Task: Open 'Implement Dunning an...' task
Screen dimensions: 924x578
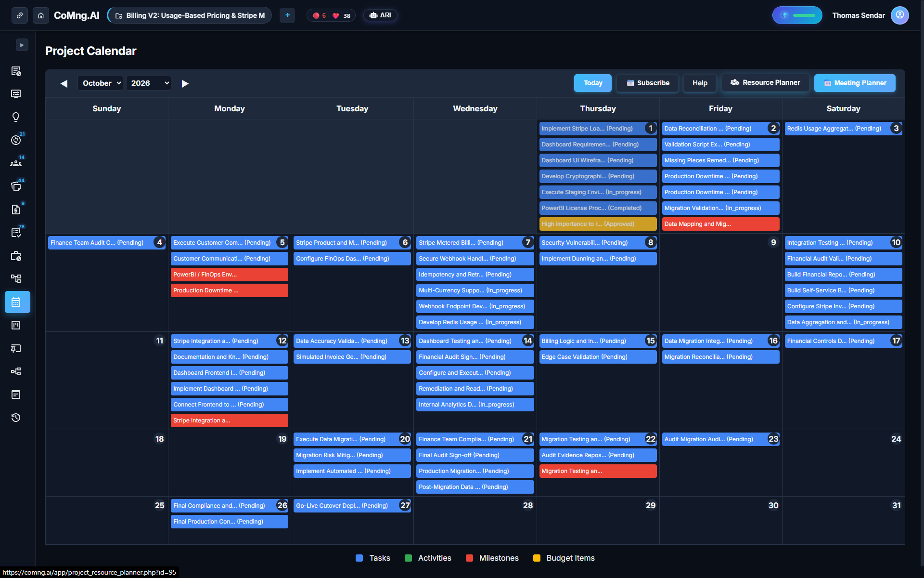Action: point(598,259)
